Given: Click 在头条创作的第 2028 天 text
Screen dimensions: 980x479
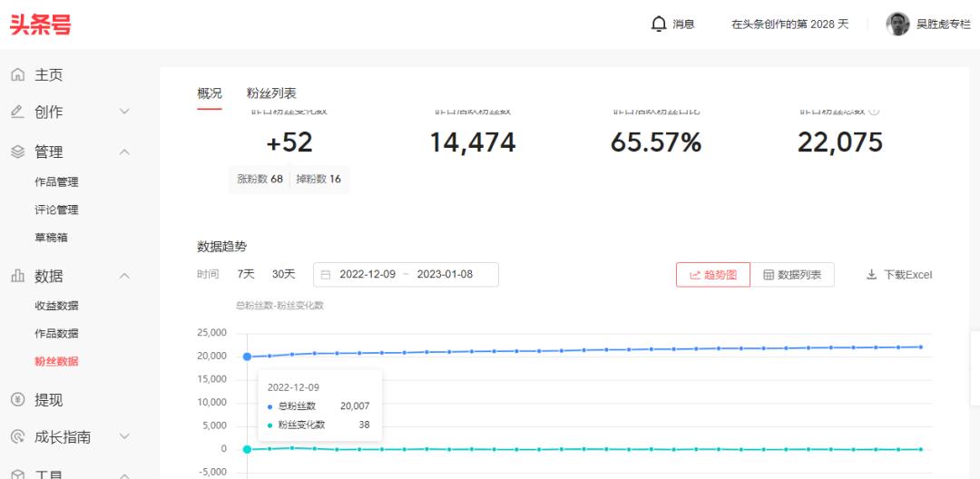Looking at the screenshot, I should click(x=790, y=24).
